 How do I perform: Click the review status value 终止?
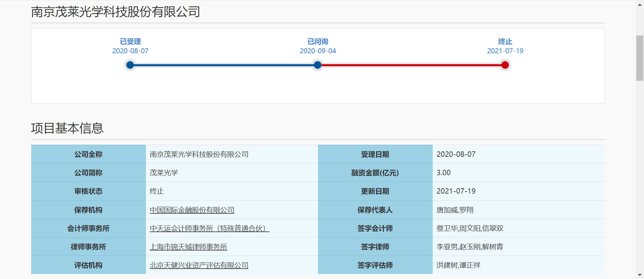click(x=157, y=191)
